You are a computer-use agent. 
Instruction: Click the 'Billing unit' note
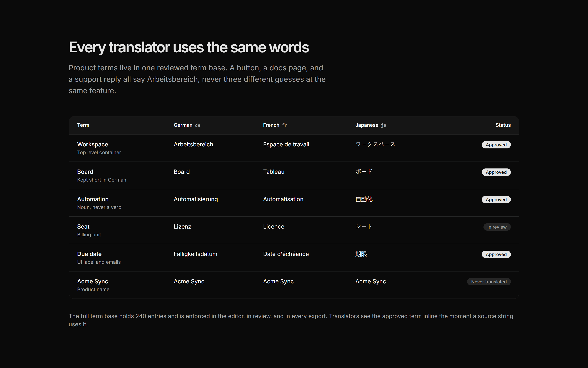pos(89,235)
